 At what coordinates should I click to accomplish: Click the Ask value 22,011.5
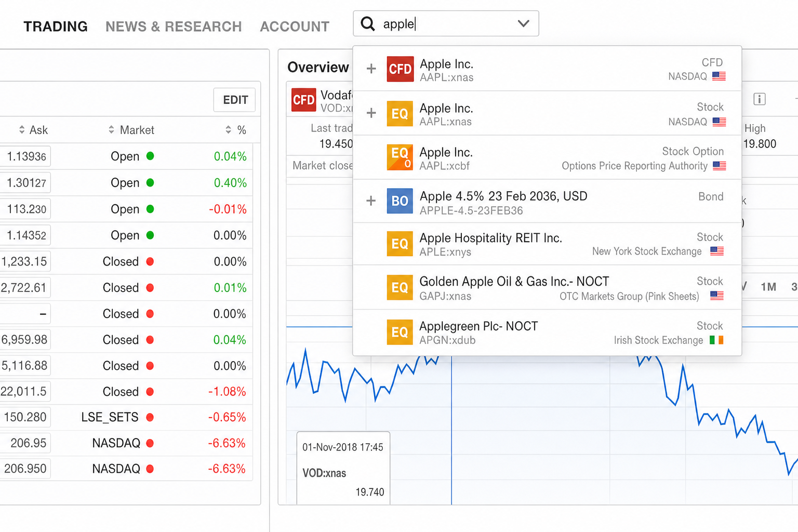23,391
